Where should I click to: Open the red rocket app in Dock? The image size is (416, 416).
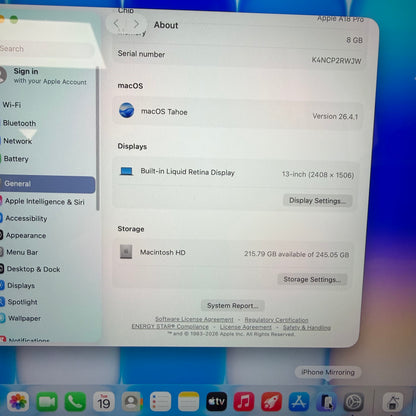(x=272, y=402)
